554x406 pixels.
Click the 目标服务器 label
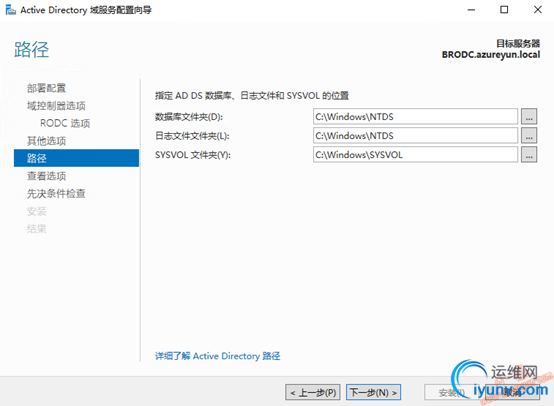point(518,43)
